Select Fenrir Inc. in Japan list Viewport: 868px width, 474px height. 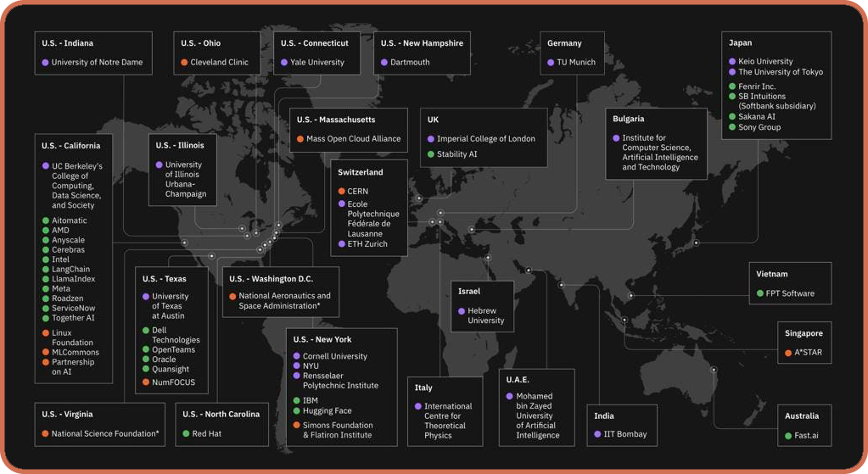757,86
